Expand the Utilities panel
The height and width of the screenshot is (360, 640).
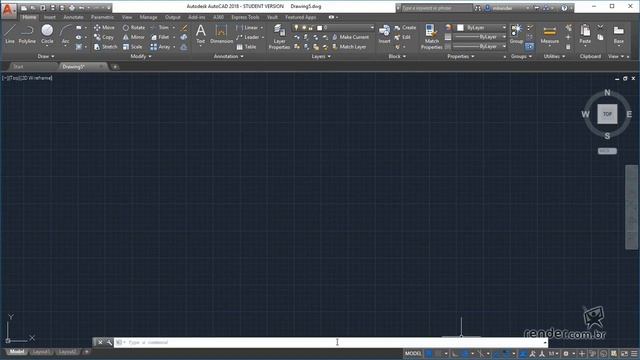pyautogui.click(x=554, y=56)
